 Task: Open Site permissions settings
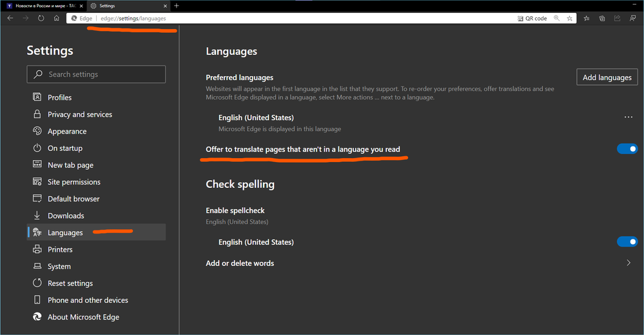coord(96,181)
